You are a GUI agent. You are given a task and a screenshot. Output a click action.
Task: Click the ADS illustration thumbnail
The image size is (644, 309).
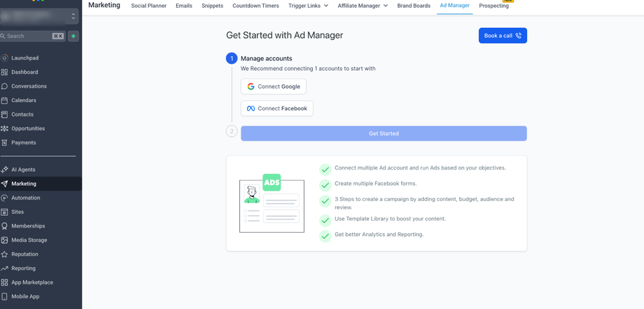pos(272,203)
